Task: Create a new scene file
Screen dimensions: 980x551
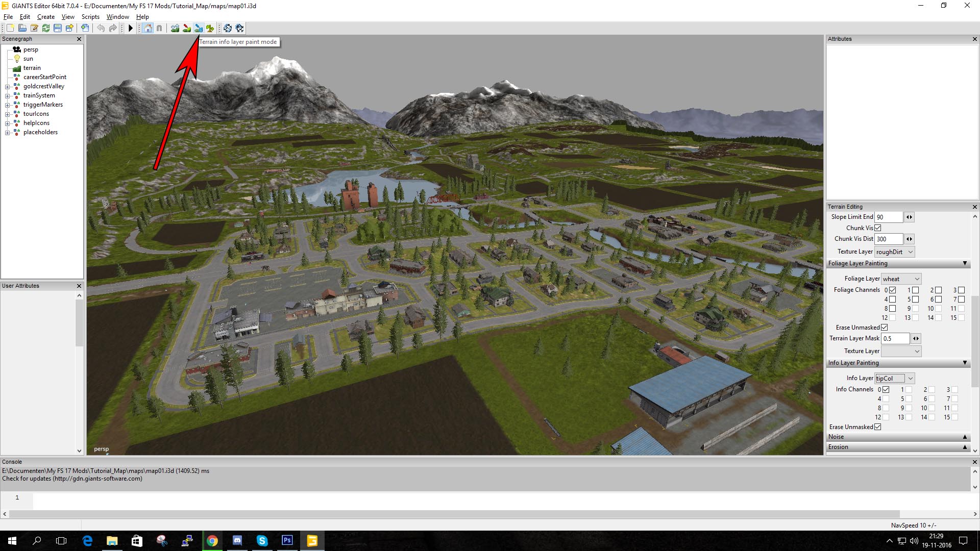Action: (10, 28)
